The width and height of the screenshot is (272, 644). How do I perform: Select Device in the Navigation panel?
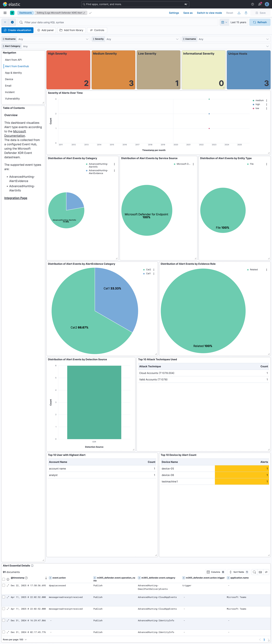pos(9,79)
